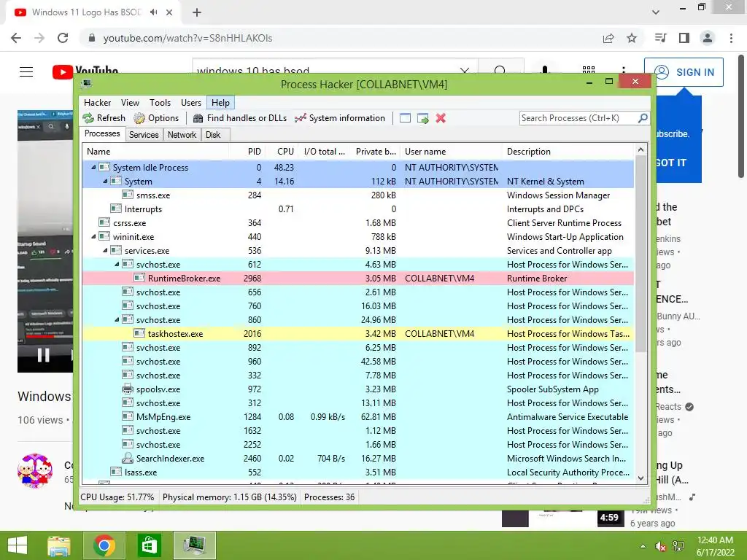This screenshot has height=560, width=747.
Task: Click the taskbar volume icon
Action: click(x=661, y=546)
